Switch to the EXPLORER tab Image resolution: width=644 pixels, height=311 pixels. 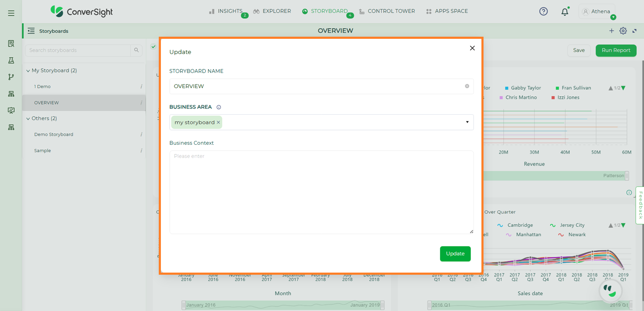click(x=272, y=11)
